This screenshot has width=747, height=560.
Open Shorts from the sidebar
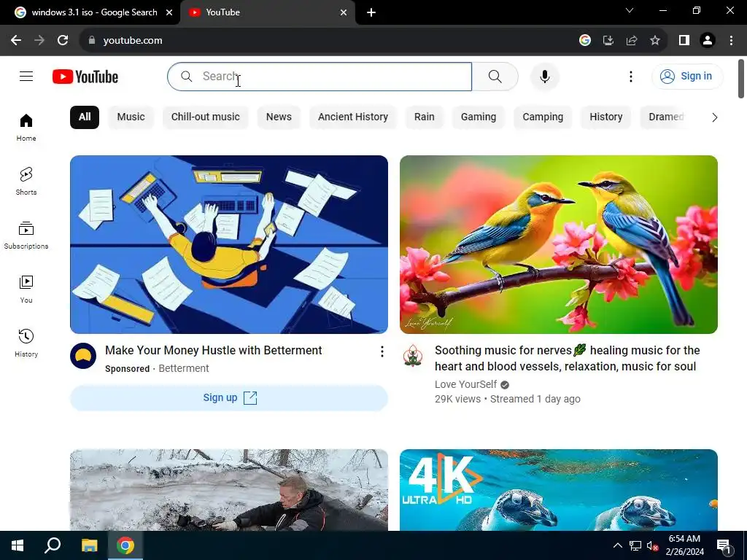(x=26, y=181)
